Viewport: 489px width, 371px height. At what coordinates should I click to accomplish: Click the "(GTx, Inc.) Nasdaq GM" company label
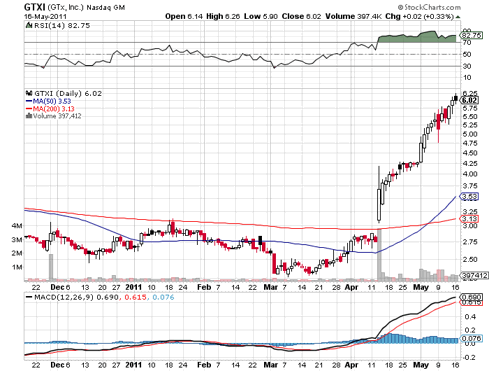coord(86,7)
